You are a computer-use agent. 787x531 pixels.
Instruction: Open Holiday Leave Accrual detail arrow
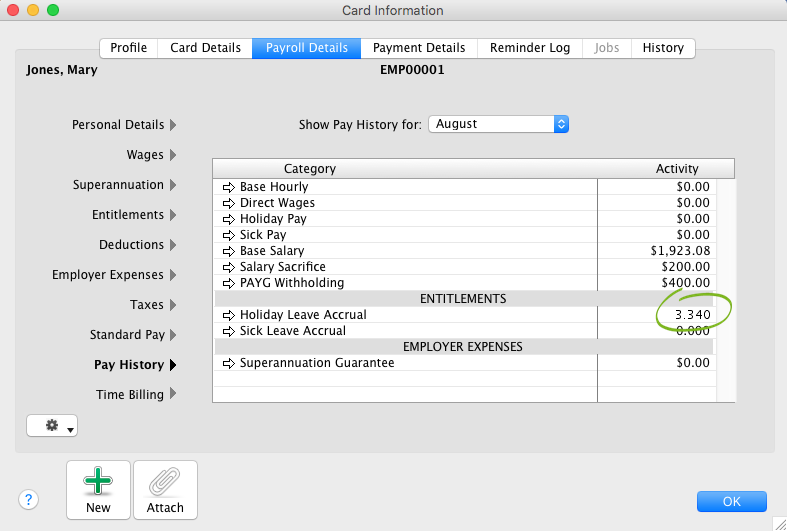[x=228, y=315]
